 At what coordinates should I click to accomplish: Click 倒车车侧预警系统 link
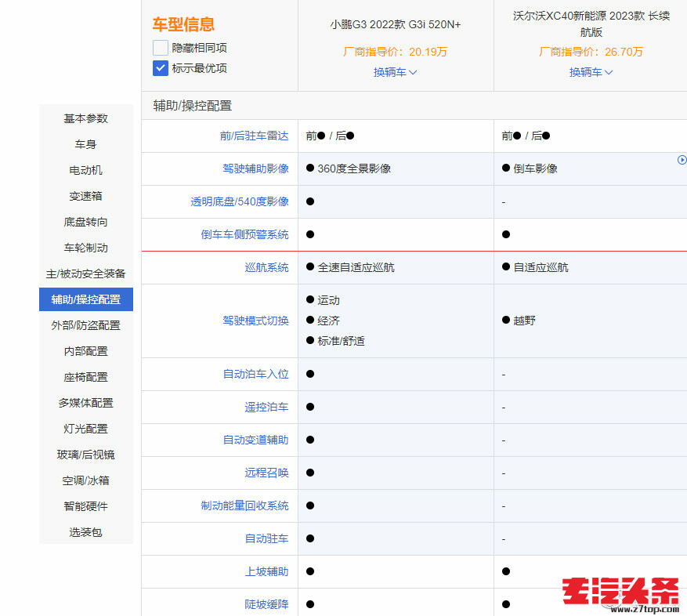click(245, 234)
